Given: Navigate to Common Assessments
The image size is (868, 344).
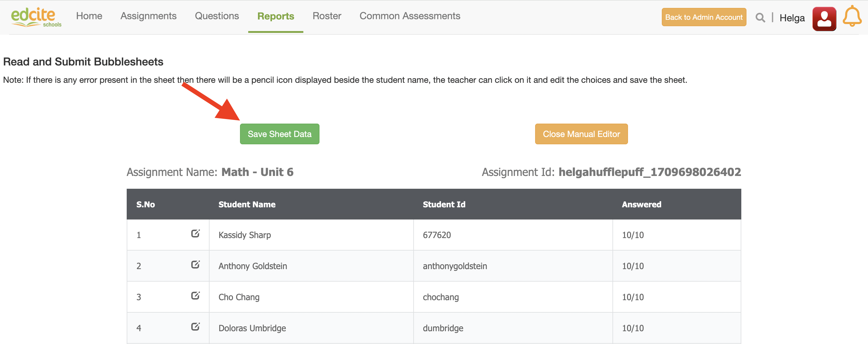Looking at the screenshot, I should [409, 16].
